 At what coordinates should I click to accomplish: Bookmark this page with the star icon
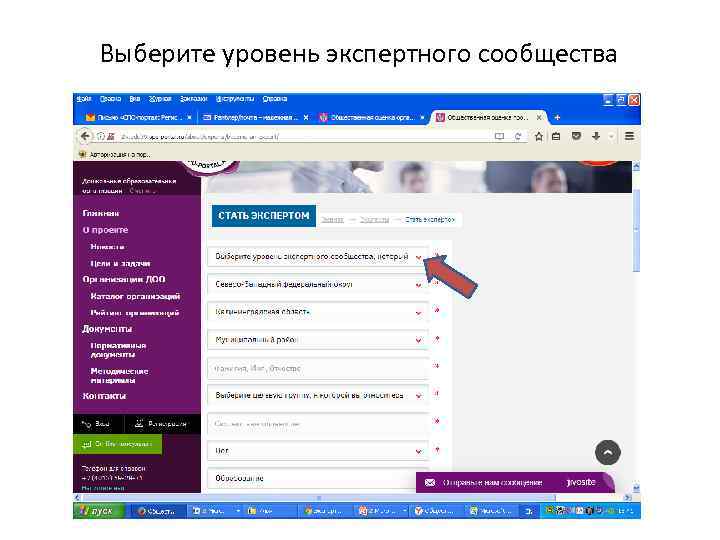(539, 136)
